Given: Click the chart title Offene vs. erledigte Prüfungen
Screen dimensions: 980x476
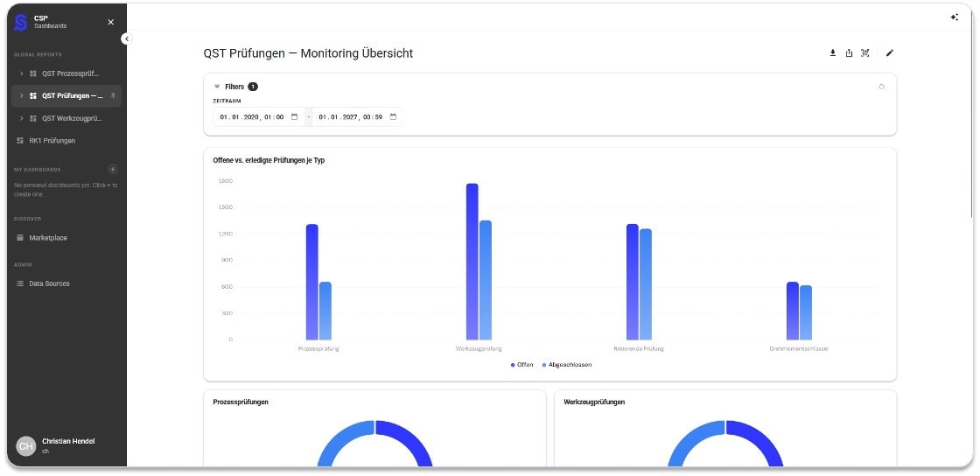Looking at the screenshot, I should point(269,160).
